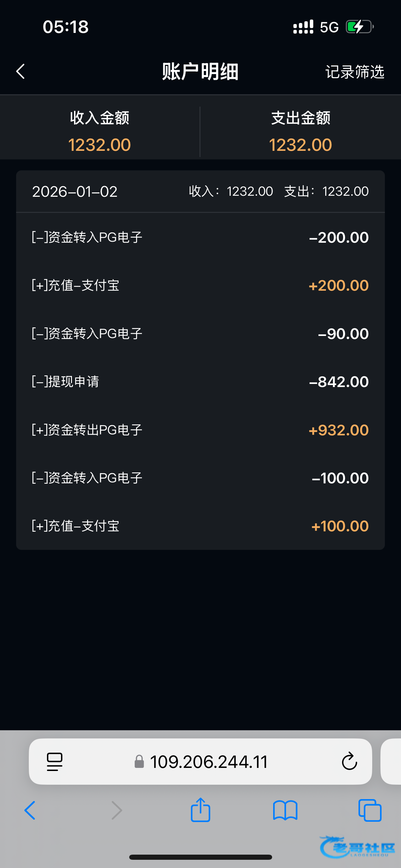Reload the page with the refresh icon
Screen dimensions: 401x868
point(349,762)
